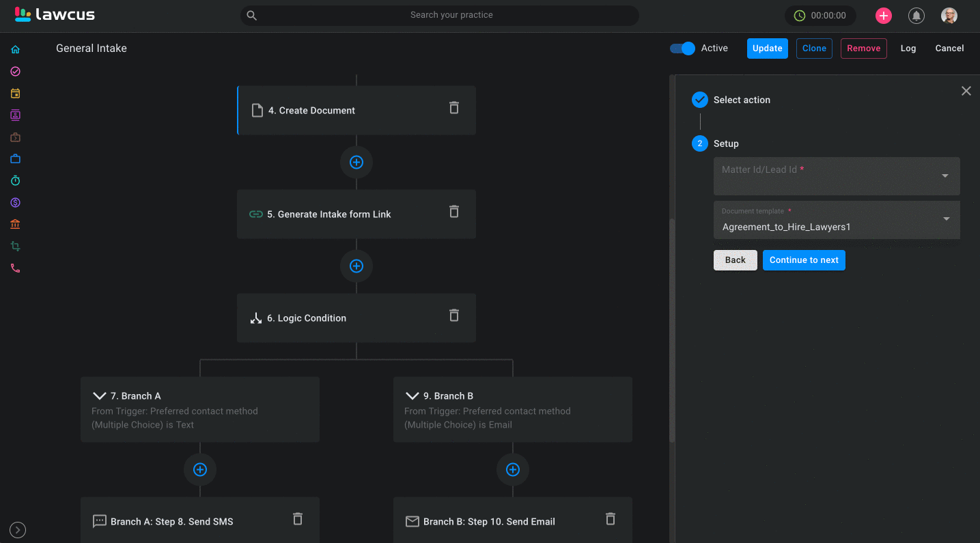
Task: Click the pink quick-add plus button
Action: click(884, 16)
